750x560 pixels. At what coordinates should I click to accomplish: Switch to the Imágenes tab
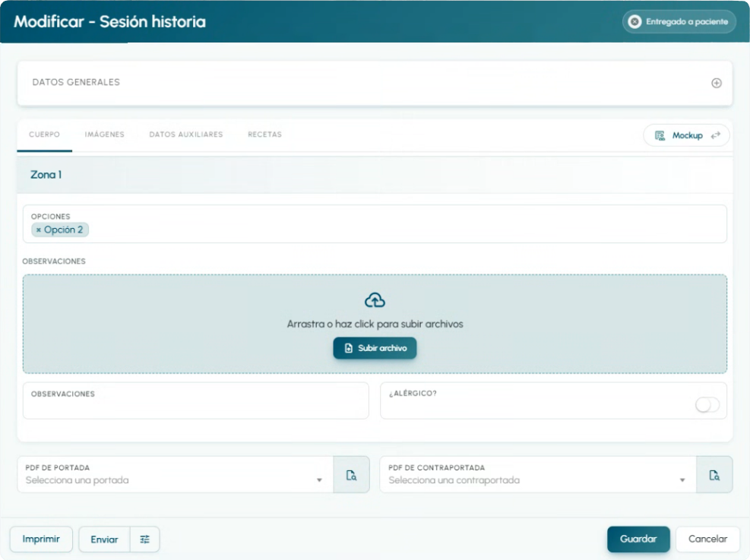point(104,134)
